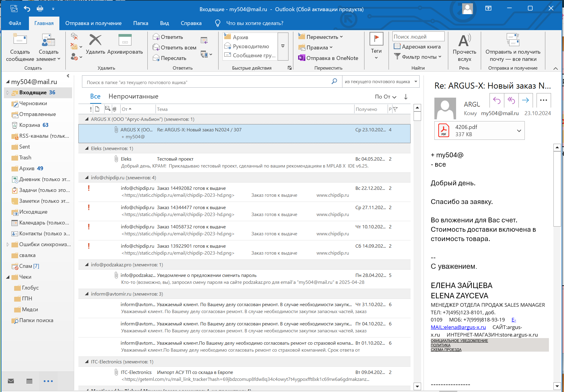Click reply all arrow in reading pane
This screenshot has width=564, height=392.
511,100
